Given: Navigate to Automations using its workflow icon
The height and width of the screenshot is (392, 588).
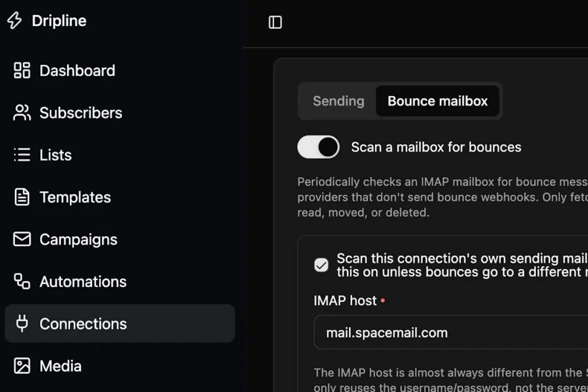Looking at the screenshot, I should (x=22, y=281).
